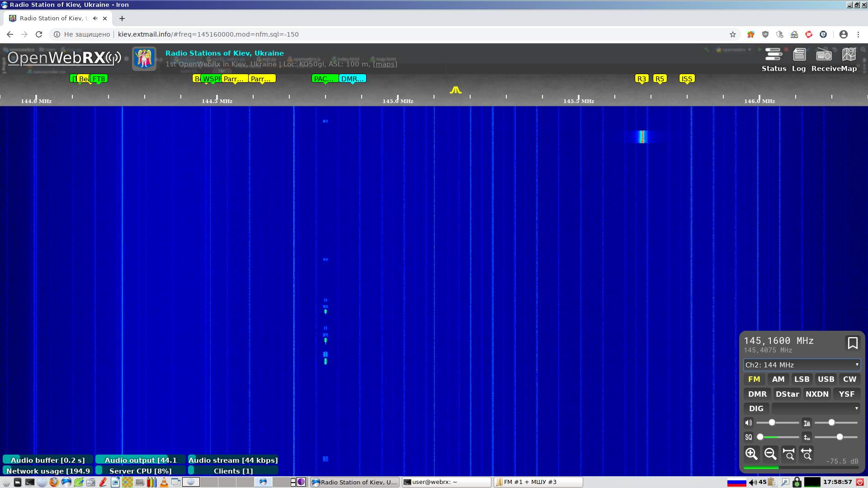868x488 pixels.
Task: Open a new browser tab
Action: click(122, 19)
